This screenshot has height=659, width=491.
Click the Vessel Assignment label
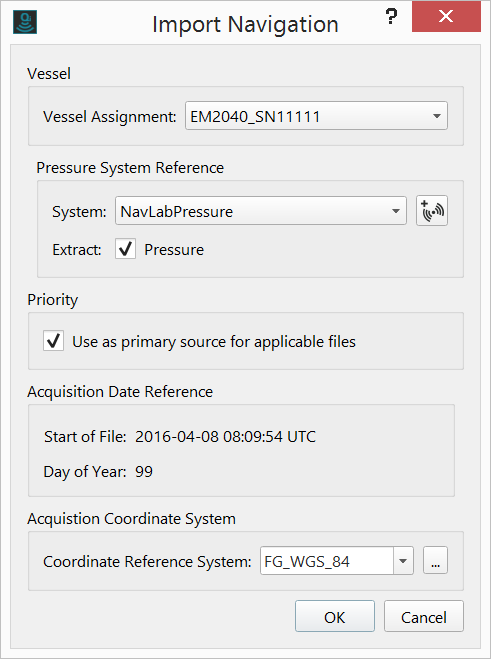point(110,116)
